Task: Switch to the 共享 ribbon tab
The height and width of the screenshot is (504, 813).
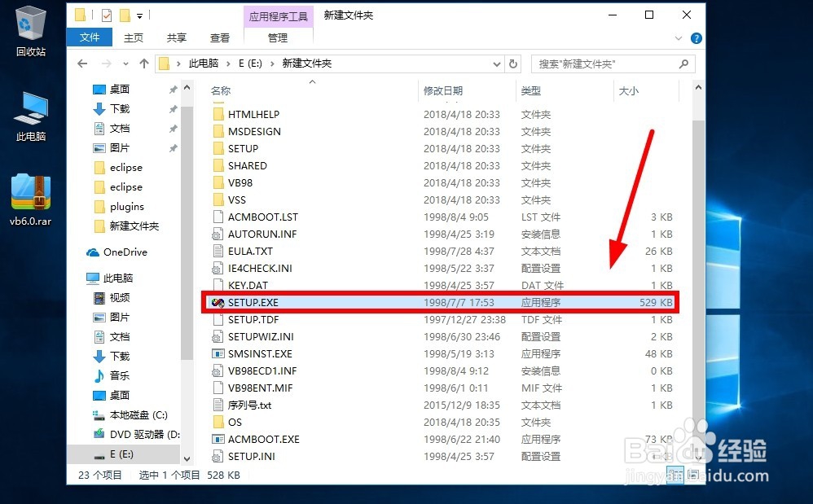Action: pos(176,37)
